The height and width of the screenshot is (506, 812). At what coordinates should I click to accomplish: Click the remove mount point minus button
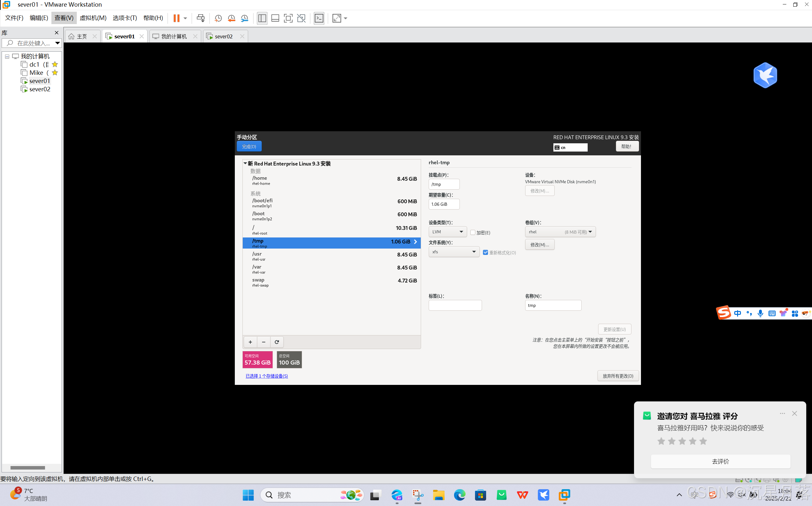click(263, 342)
